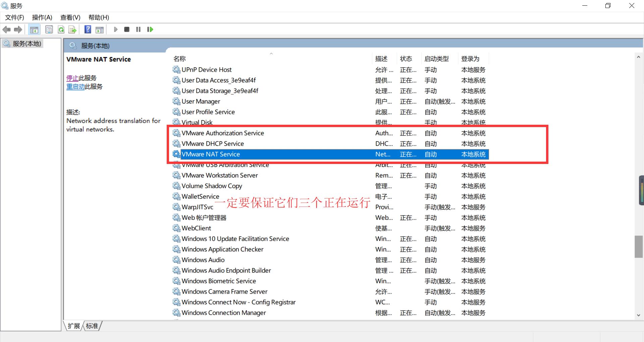Sort by the 描述 column header
This screenshot has width=644, height=342.
(x=384, y=59)
